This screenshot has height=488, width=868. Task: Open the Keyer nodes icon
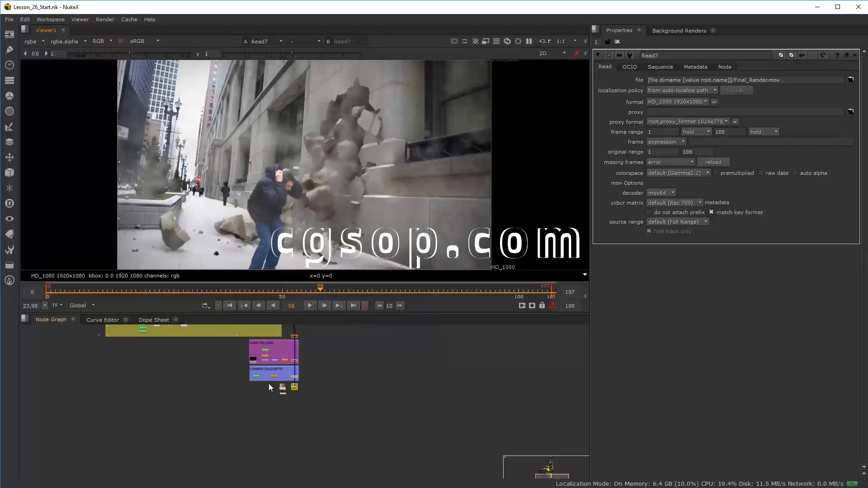[x=9, y=127]
